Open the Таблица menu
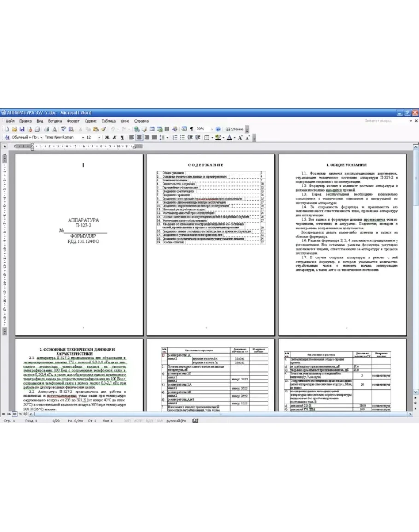 109,121
